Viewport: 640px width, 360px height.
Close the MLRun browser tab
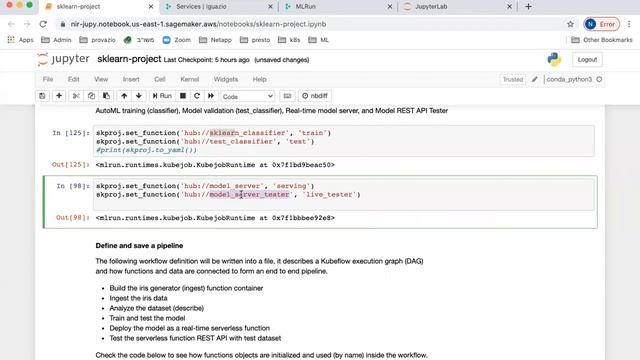(x=390, y=7)
